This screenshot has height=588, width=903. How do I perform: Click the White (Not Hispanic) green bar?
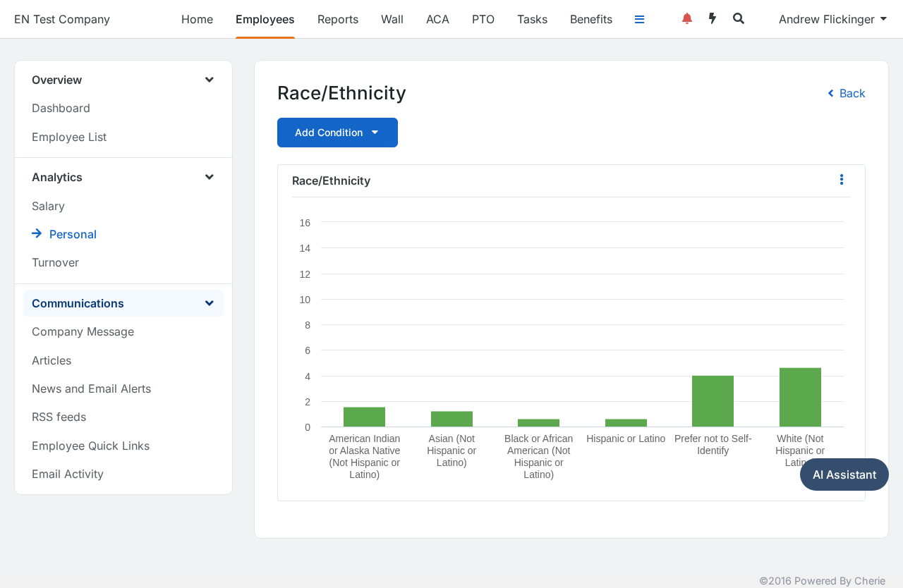[800, 398]
